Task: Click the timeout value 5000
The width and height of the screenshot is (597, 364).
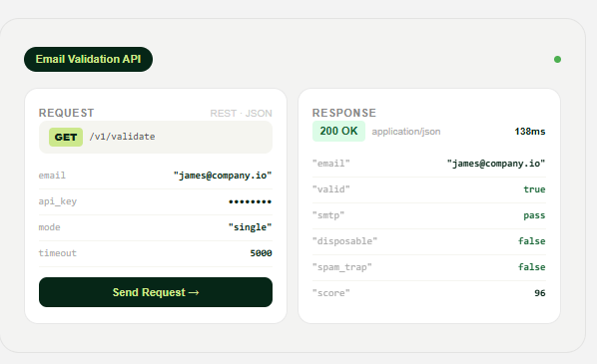Action: (261, 253)
